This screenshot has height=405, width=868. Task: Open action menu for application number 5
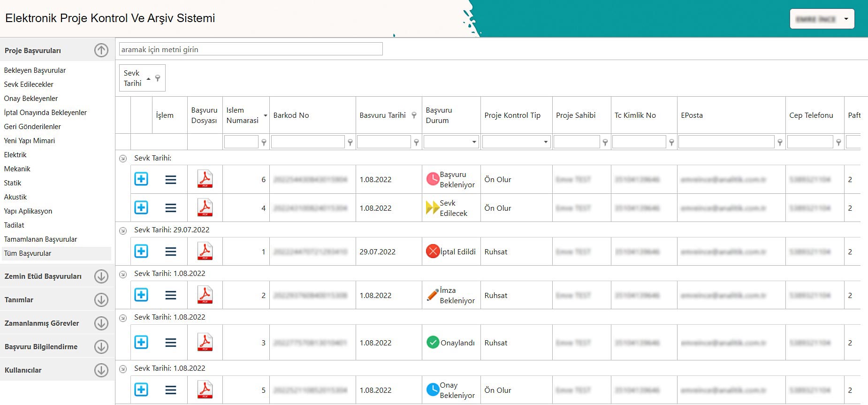(171, 390)
